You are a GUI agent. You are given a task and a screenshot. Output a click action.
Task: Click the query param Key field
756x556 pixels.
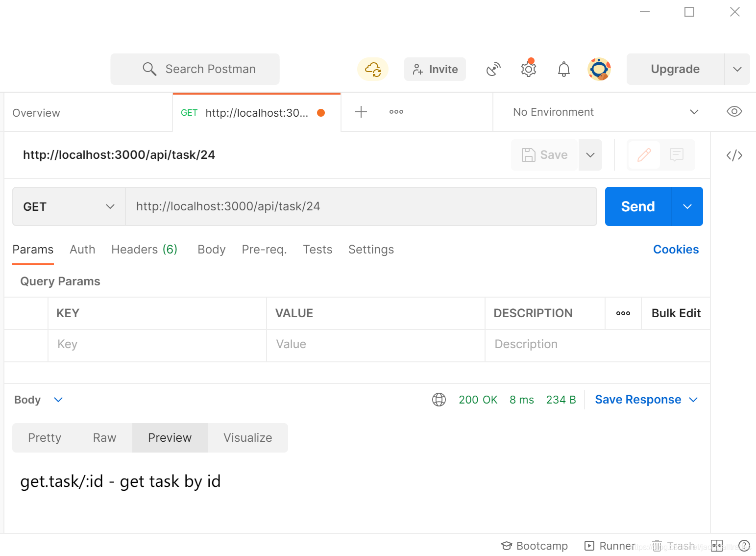[x=157, y=345]
